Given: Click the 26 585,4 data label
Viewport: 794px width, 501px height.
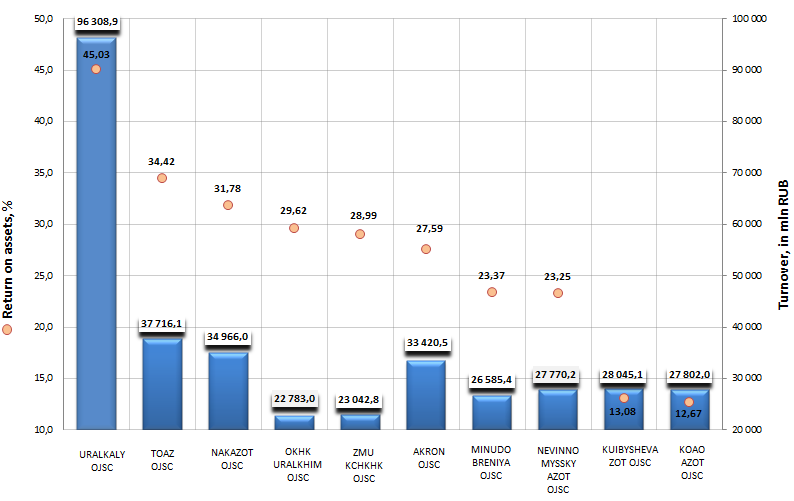Looking at the screenshot, I should (491, 379).
